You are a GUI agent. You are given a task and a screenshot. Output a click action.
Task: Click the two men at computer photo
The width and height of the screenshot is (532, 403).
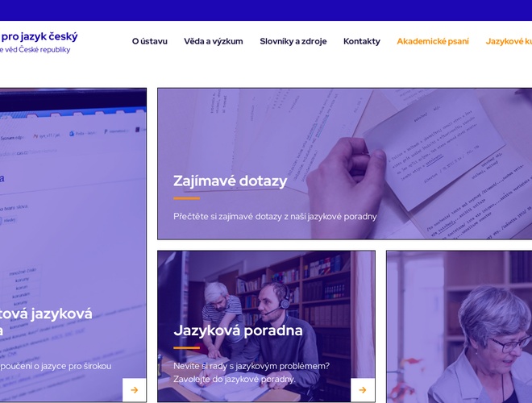pyautogui.click(x=266, y=326)
